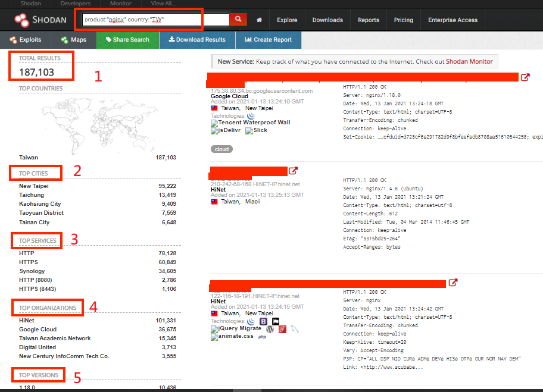The width and height of the screenshot is (543, 392).
Task: Filter by Kaohsiung City
Action: pyautogui.click(x=40, y=204)
